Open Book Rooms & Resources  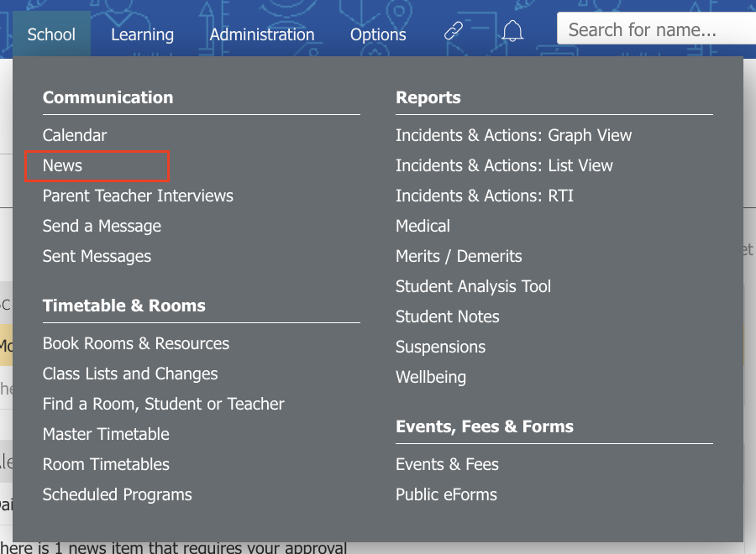tap(136, 343)
